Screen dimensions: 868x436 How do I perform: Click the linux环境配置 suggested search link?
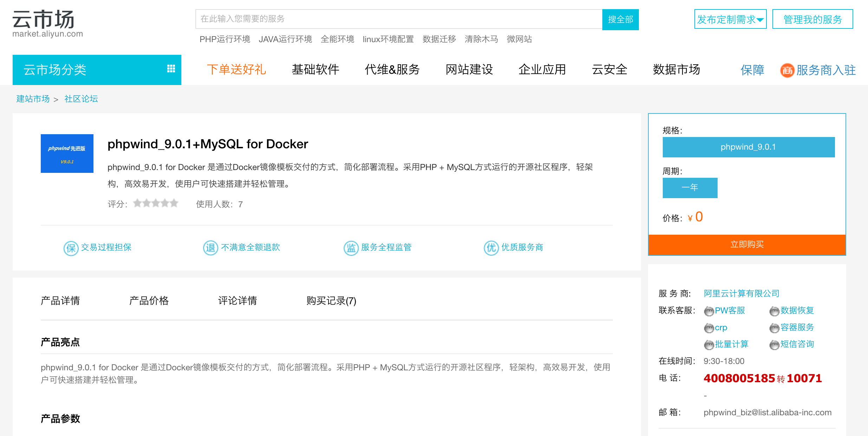pos(388,39)
